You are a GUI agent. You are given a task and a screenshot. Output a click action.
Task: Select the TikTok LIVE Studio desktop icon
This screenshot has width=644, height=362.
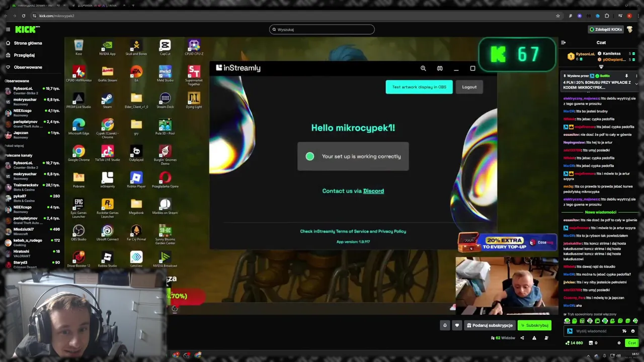point(107,153)
